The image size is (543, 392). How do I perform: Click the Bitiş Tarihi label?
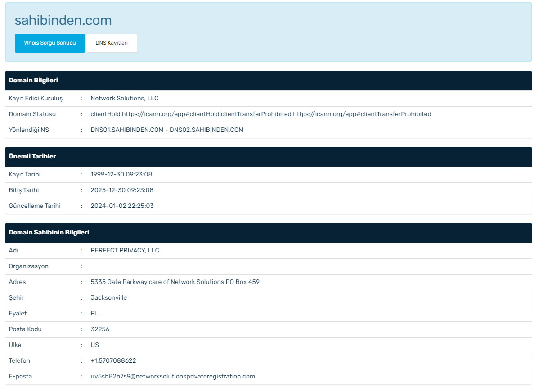click(x=24, y=190)
